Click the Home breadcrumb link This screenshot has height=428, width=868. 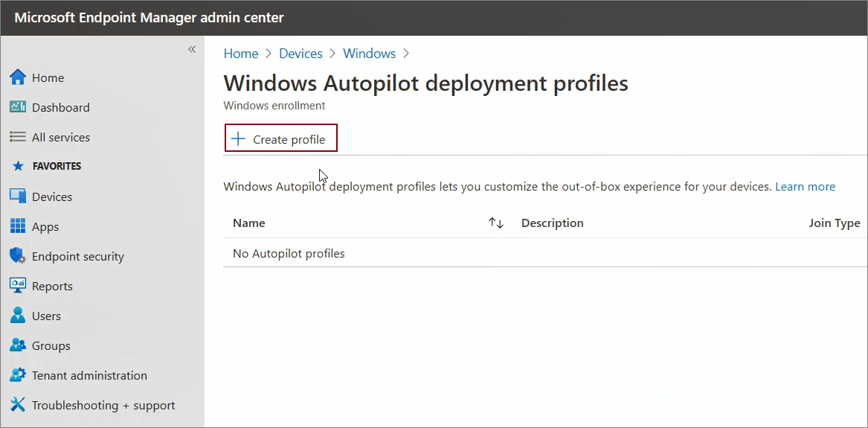pyautogui.click(x=241, y=54)
